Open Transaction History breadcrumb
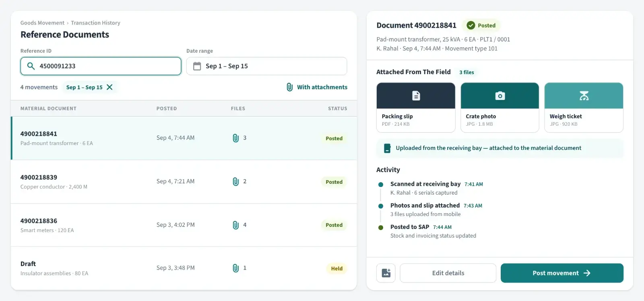 (x=95, y=23)
